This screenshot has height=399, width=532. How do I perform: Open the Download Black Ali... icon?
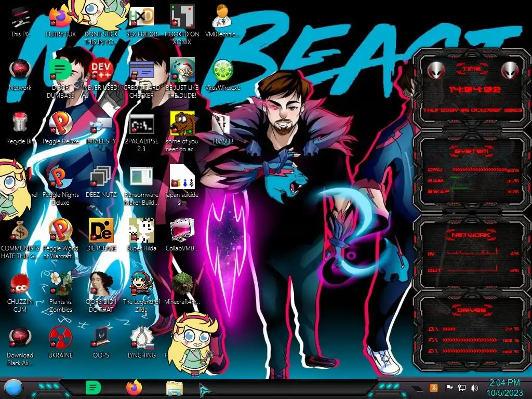click(x=20, y=338)
